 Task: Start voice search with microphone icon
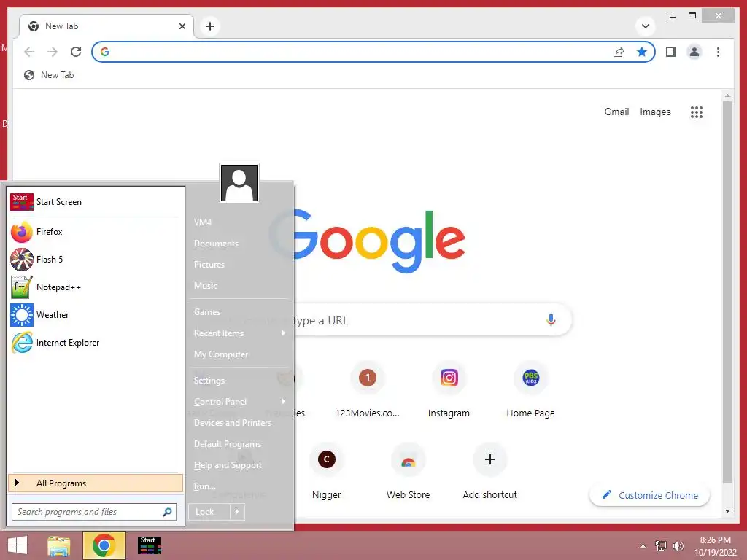tap(551, 319)
